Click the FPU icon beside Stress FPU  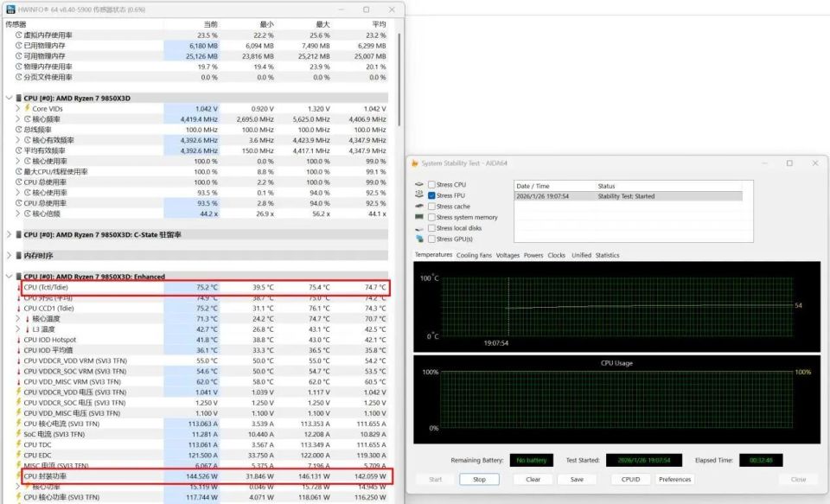tap(419, 195)
